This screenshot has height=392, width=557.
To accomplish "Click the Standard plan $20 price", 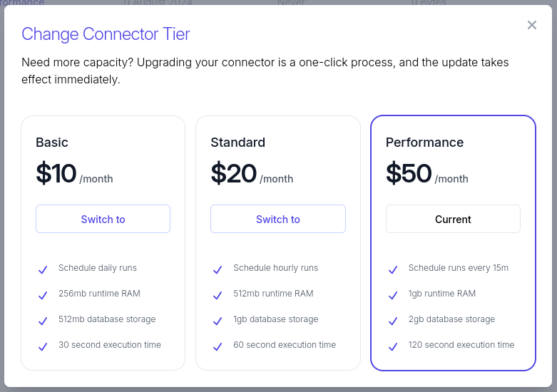I will pyautogui.click(x=234, y=173).
